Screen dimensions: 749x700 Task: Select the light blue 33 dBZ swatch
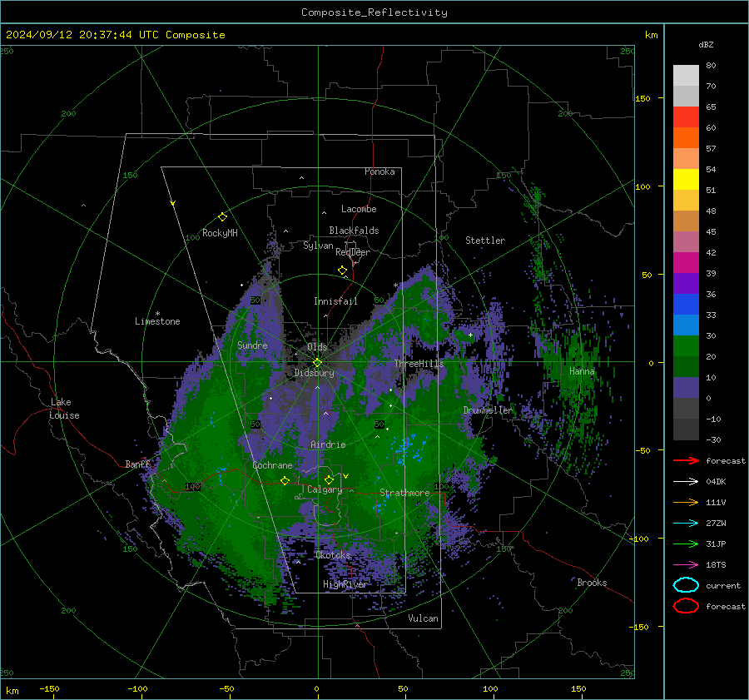686,325
